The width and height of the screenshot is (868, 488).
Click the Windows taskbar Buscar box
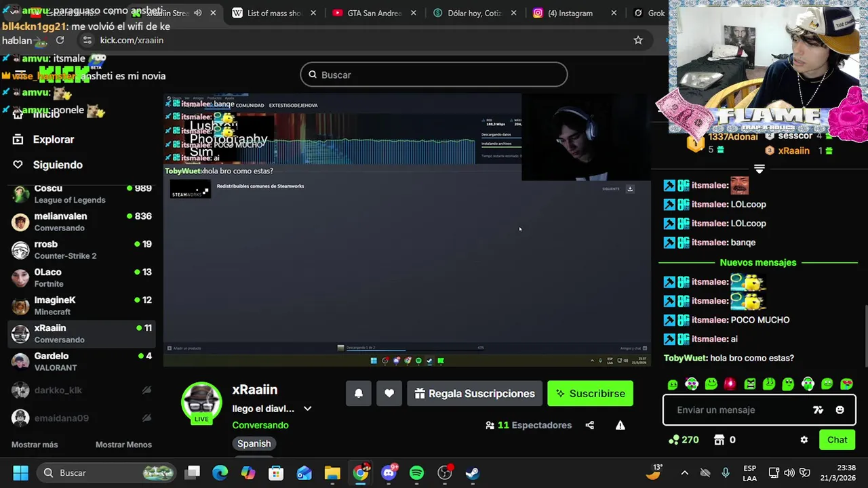click(107, 473)
